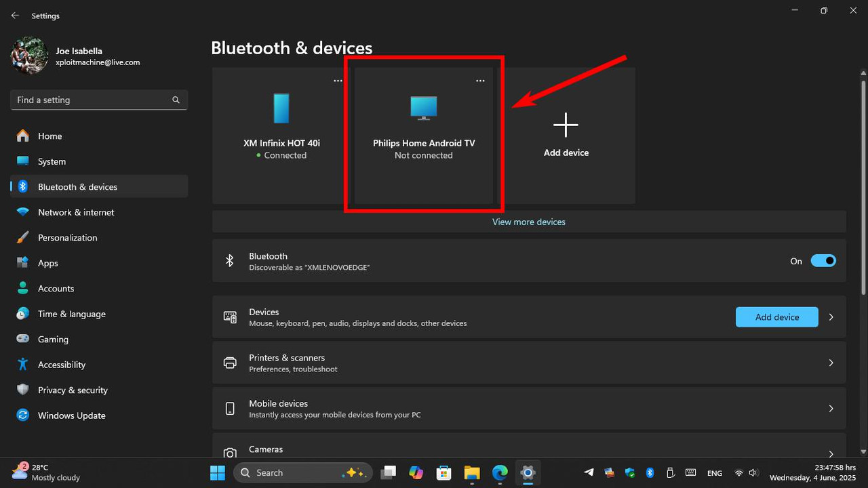Click the blue Add device button

[x=777, y=317]
